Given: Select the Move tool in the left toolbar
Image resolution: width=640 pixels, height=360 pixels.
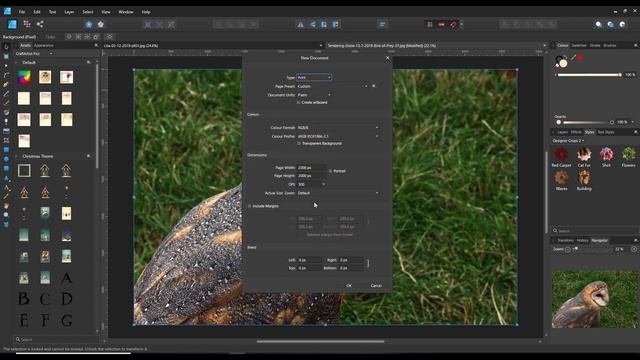Looking at the screenshot, I should pos(6,47).
